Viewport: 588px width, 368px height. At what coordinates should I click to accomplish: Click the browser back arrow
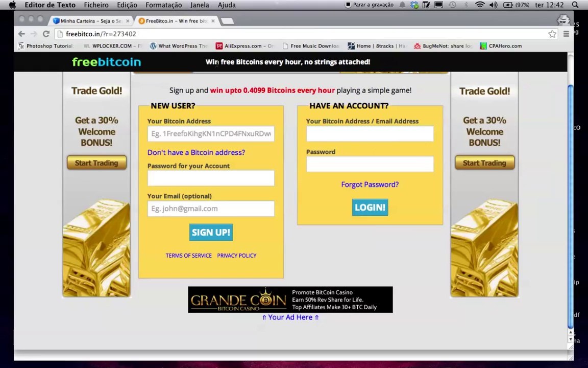(x=22, y=34)
